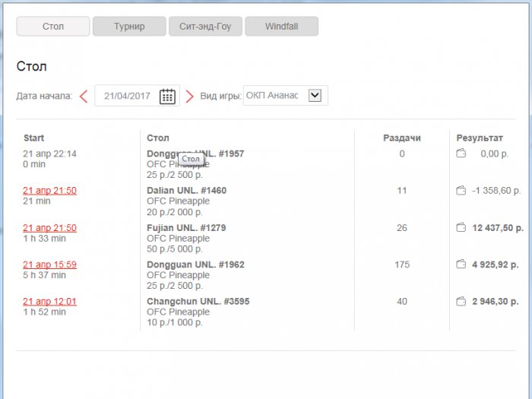The image size is (532, 399).
Task: Click wallet icon beside 4 925,92 р.
Action: pos(461,264)
